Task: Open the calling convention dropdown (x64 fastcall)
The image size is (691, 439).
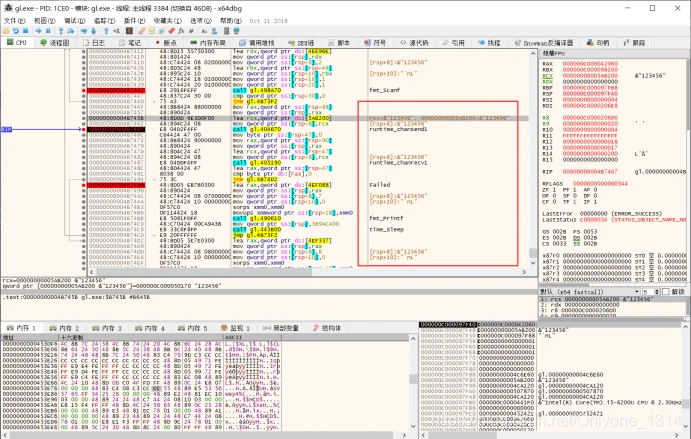Action: point(590,292)
